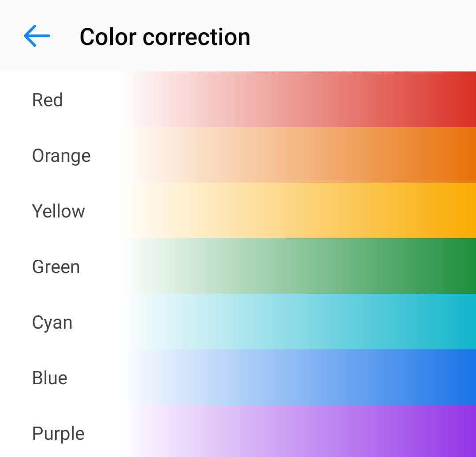Click the middle of the purple gradient bar
The height and width of the screenshot is (457, 476).
300,431
